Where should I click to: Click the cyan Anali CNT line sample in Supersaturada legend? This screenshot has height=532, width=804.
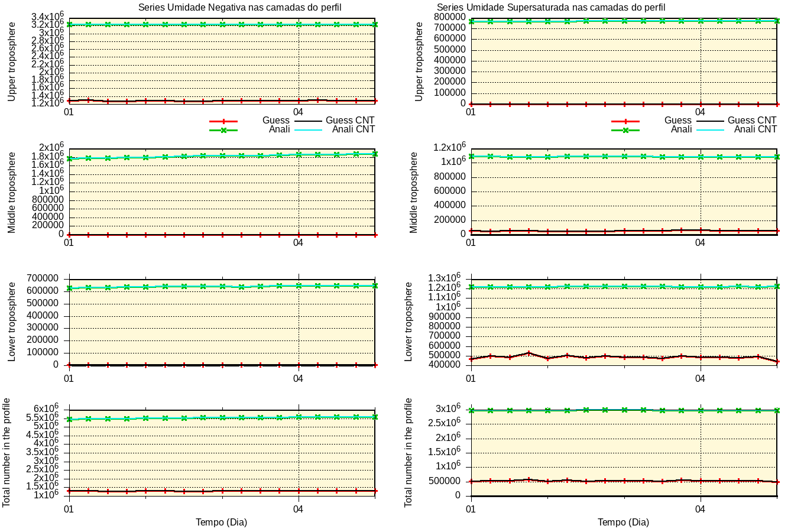pos(710,130)
